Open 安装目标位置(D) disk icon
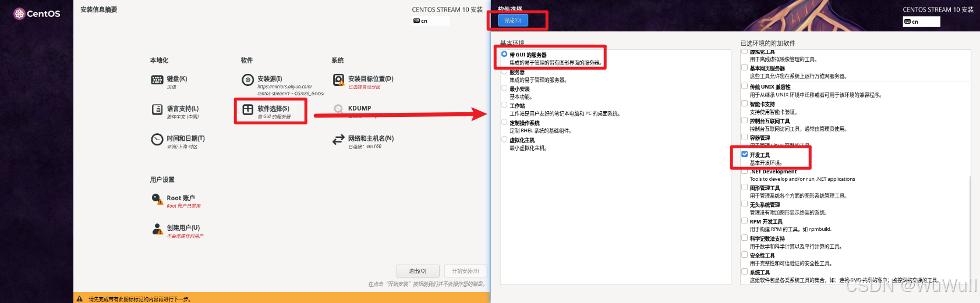 pyautogui.click(x=338, y=80)
